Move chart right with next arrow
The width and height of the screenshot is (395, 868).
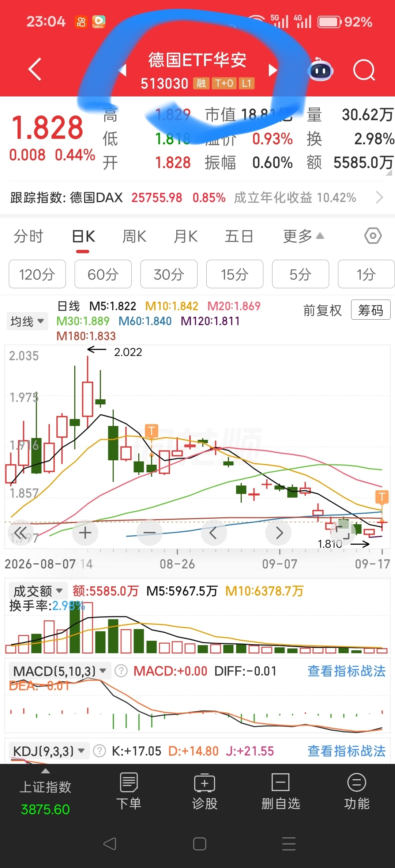pyautogui.click(x=279, y=533)
